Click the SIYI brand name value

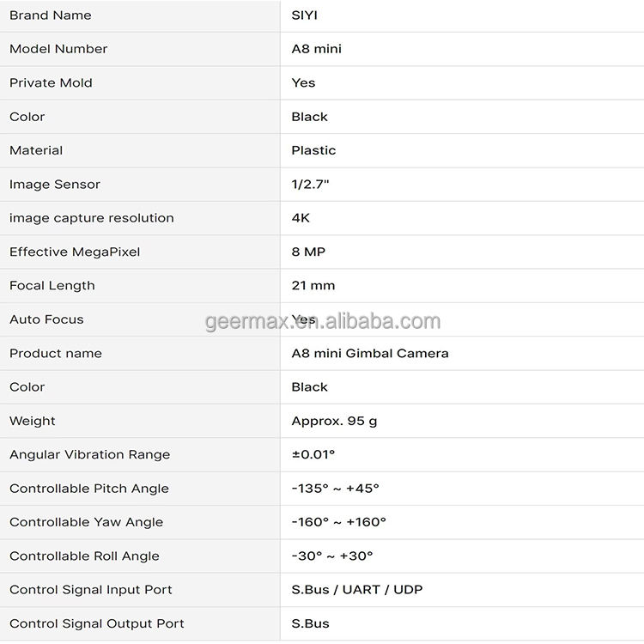pyautogui.click(x=305, y=15)
